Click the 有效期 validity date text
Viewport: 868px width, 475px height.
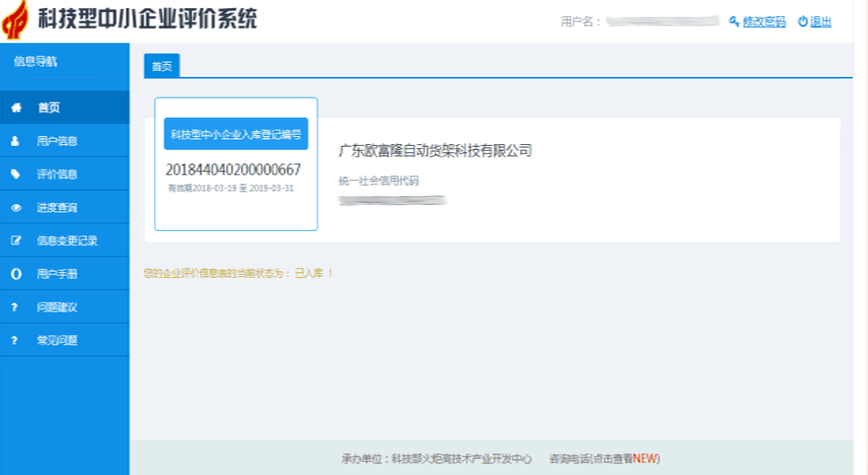pos(231,188)
